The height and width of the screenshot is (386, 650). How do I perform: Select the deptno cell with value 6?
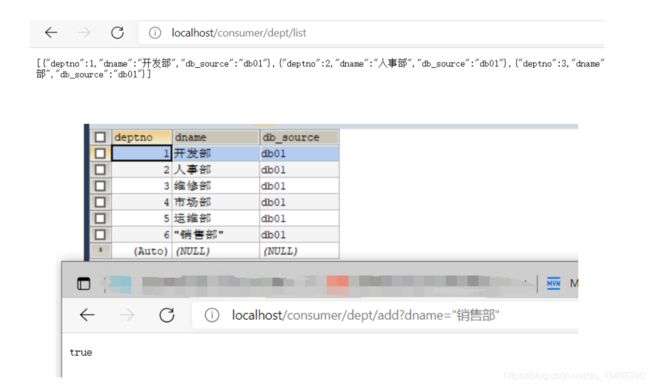[142, 234]
